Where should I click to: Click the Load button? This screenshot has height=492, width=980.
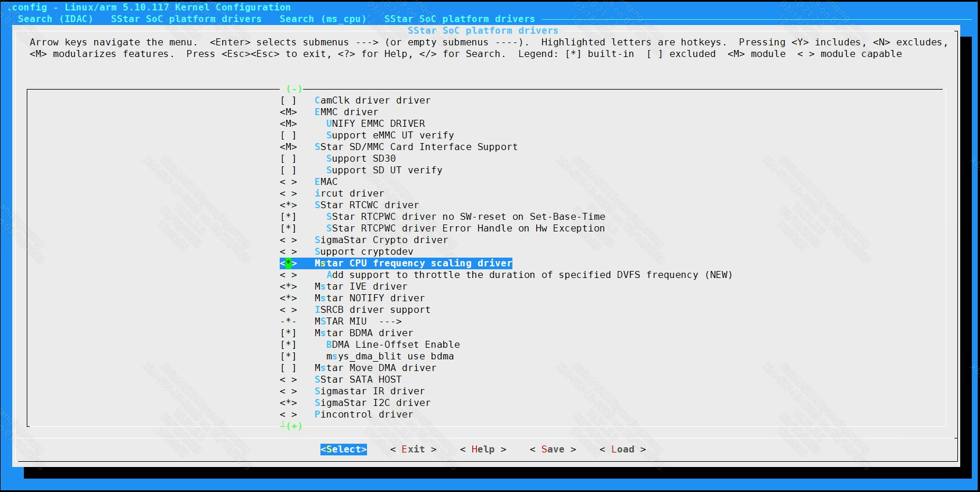(623, 449)
